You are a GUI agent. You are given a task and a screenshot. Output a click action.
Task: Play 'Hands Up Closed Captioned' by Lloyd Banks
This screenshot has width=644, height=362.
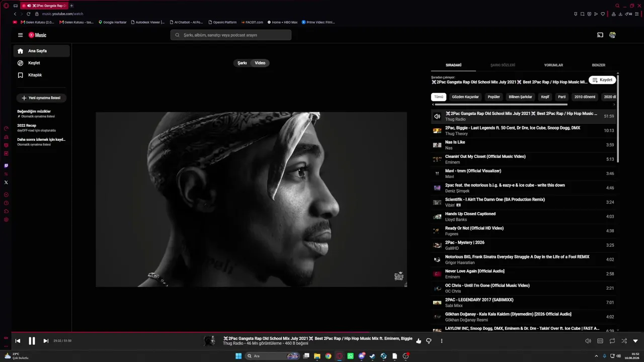pos(523,217)
